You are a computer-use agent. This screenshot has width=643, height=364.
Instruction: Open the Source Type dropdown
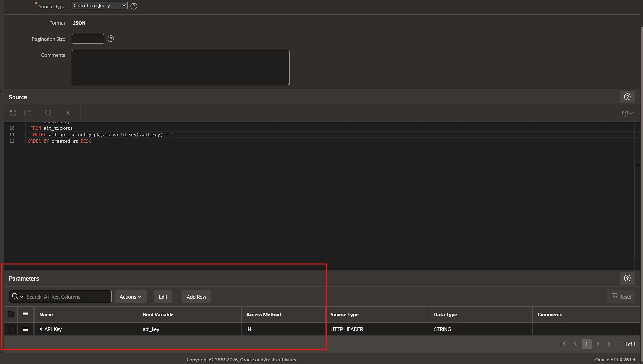[x=99, y=6]
